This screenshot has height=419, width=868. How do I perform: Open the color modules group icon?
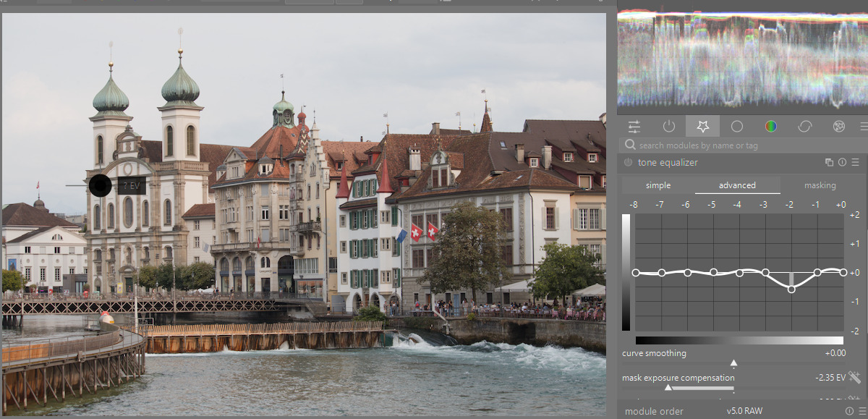point(771,127)
